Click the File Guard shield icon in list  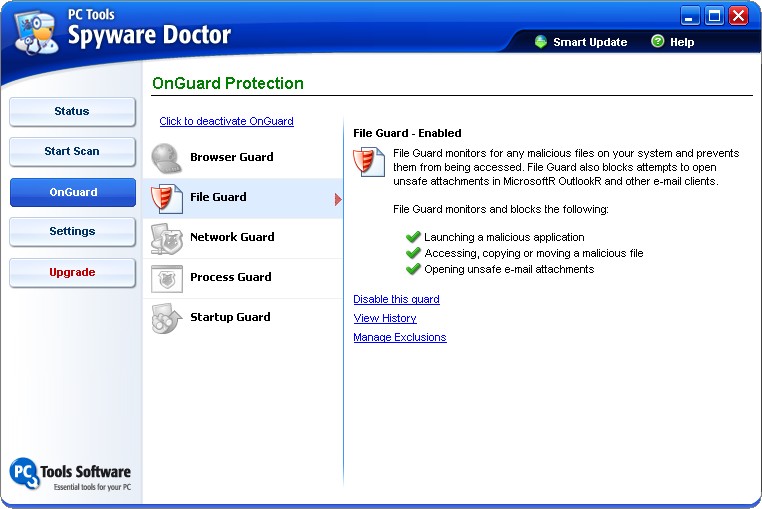click(x=166, y=198)
